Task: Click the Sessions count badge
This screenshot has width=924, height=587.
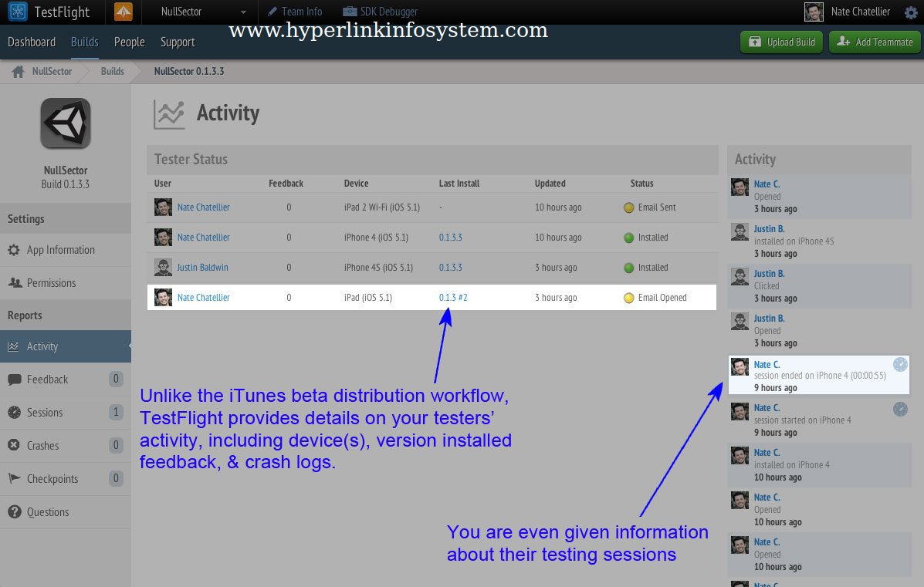Action: (x=116, y=412)
